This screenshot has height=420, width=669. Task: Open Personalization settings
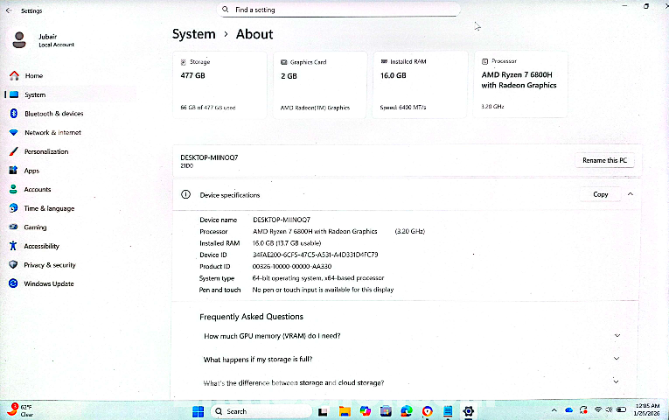click(46, 152)
